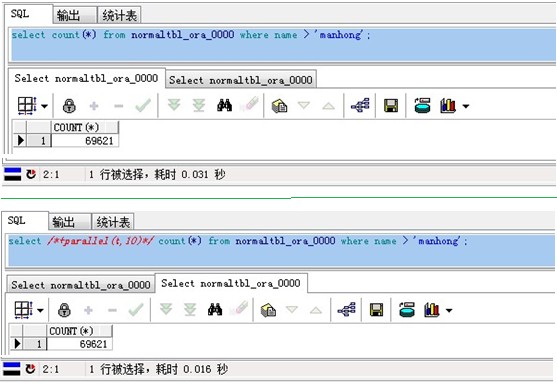The width and height of the screenshot is (557, 384).
Task: Click eraser clear icon in lower window
Action: [239, 309]
